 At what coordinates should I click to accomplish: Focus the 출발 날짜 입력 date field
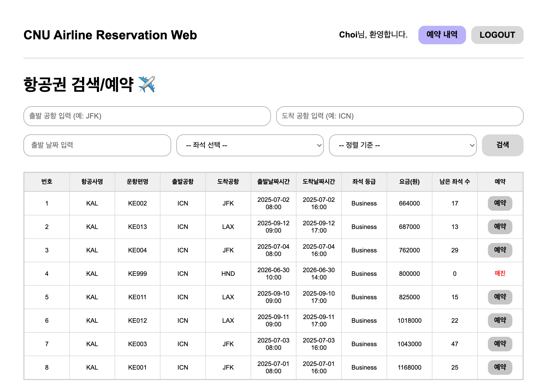click(97, 145)
